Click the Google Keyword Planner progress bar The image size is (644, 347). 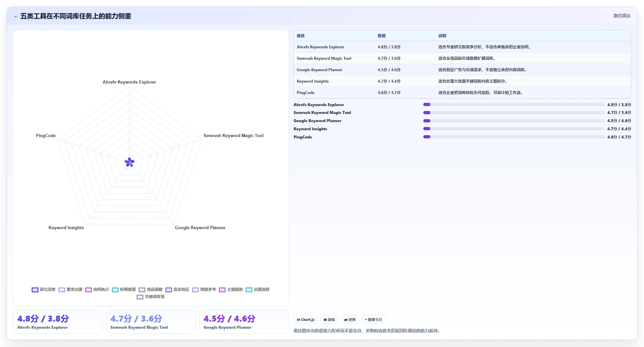514,121
